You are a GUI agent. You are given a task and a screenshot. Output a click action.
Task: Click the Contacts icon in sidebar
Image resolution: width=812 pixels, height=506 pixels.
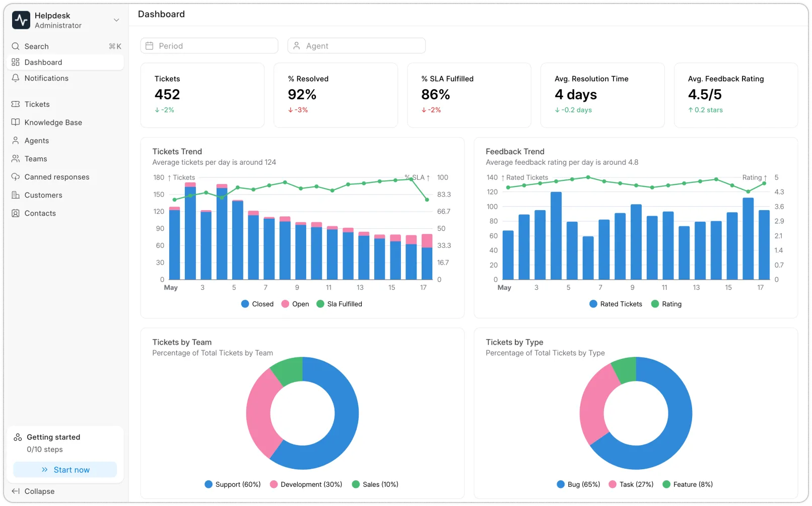[x=16, y=213]
